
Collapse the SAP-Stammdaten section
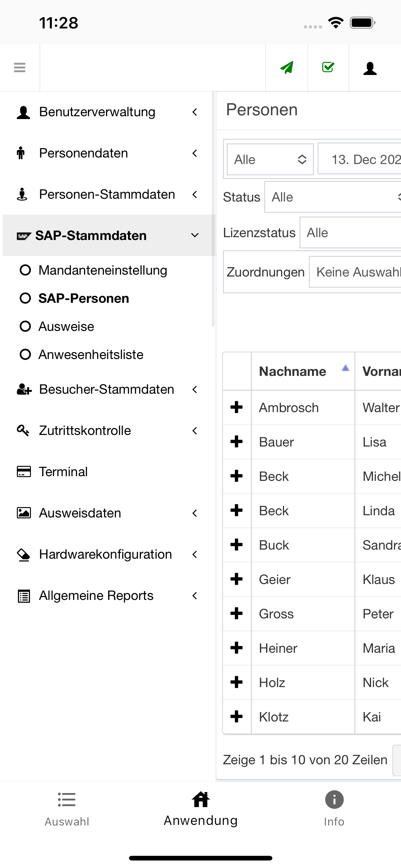(x=195, y=235)
